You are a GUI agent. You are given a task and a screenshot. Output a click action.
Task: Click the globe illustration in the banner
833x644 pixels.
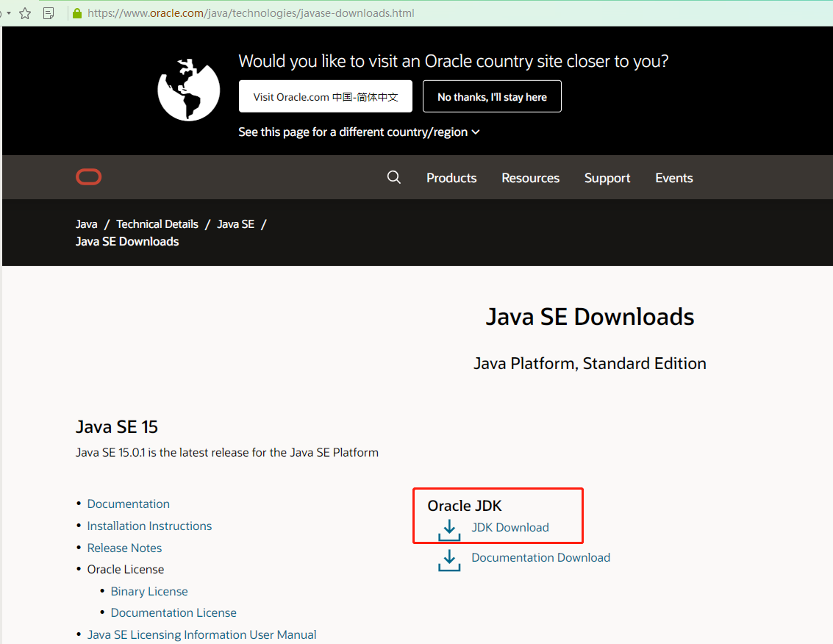[x=188, y=89]
